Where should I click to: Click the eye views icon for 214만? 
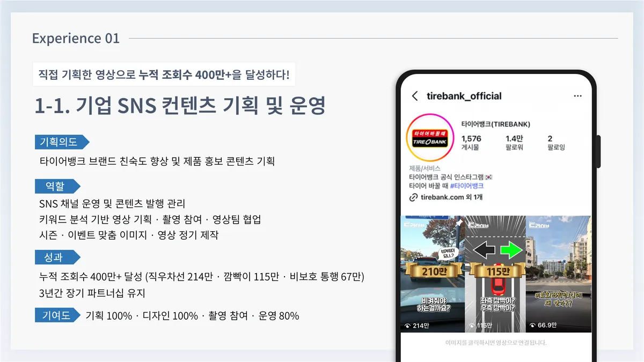click(x=408, y=326)
